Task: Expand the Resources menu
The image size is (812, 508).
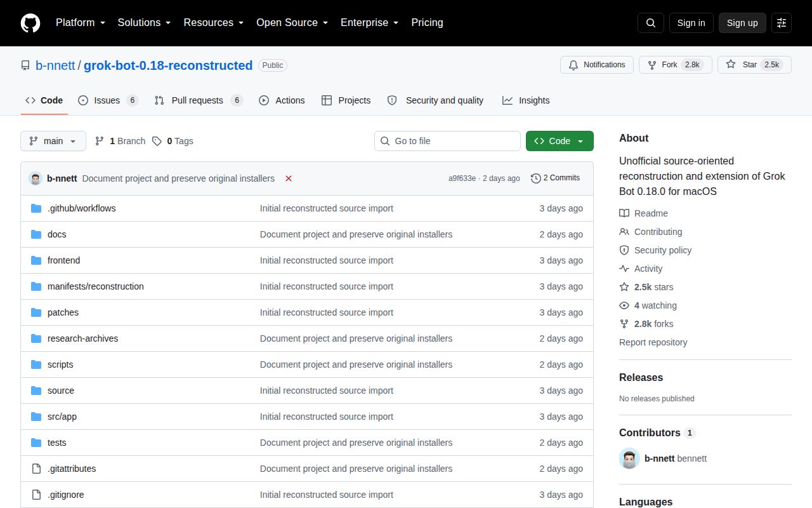Action: [x=214, y=23]
